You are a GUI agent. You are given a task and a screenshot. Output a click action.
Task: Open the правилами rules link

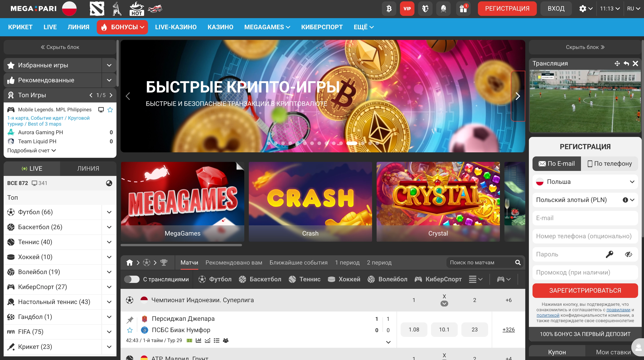pyautogui.click(x=618, y=310)
